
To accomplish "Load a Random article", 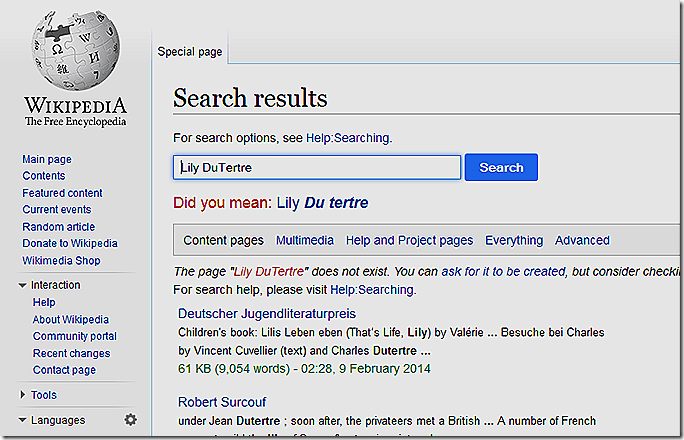I will [59, 227].
